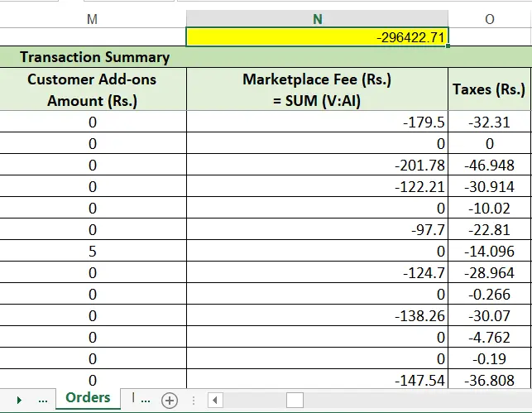
Task: Click the yellow total cell -296422.71
Action: coord(317,37)
